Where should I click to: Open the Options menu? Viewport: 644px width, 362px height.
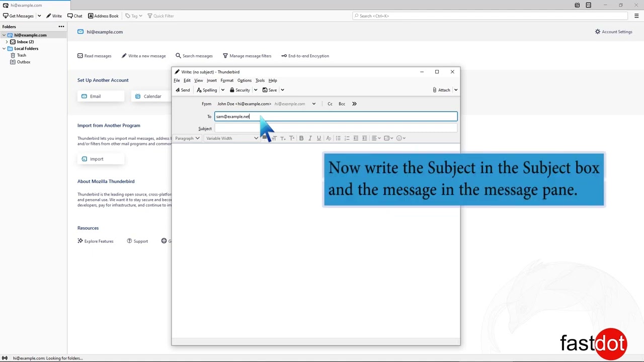point(244,80)
